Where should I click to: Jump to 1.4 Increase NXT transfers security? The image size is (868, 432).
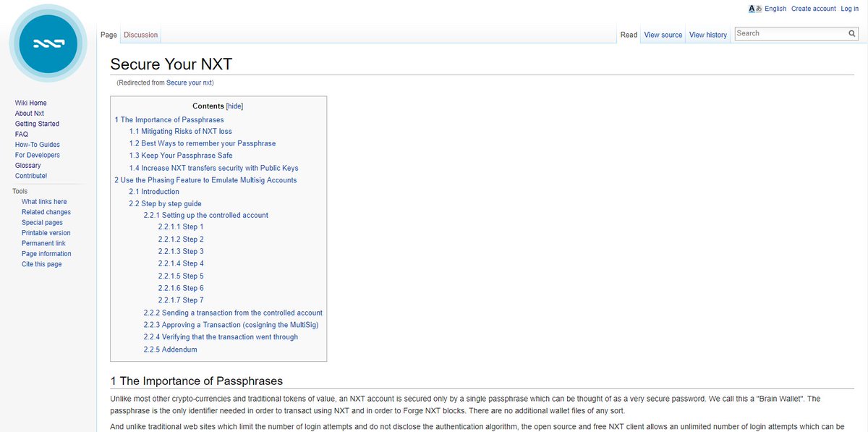tap(214, 168)
